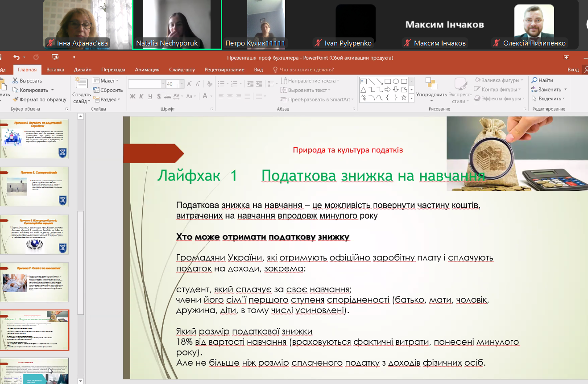Image resolution: width=588 pixels, height=384 pixels.
Task: Select the text box shape in gallery
Action: (x=363, y=81)
